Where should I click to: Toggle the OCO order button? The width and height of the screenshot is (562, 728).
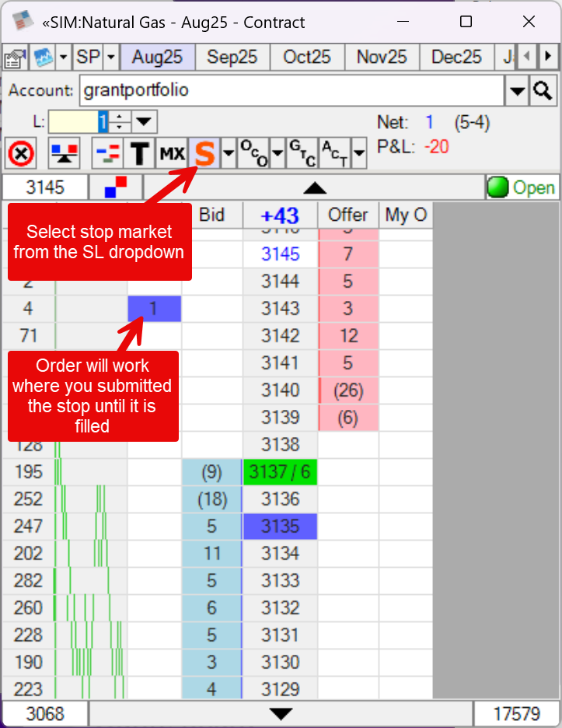pos(251,154)
